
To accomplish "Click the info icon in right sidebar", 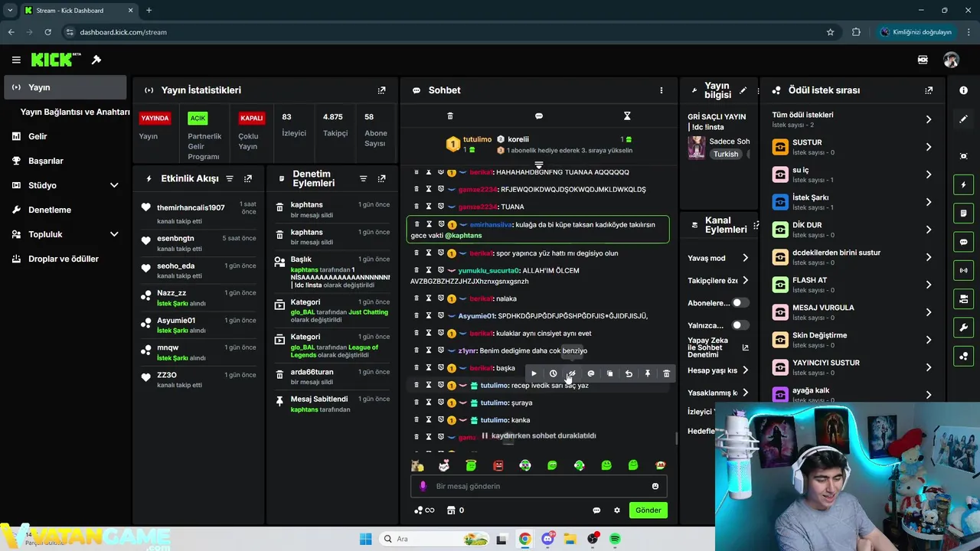I will (x=963, y=90).
